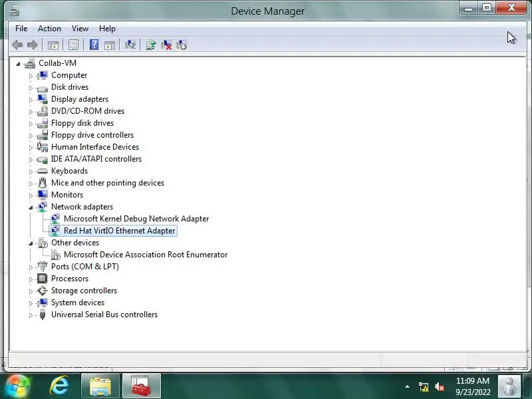The width and height of the screenshot is (532, 399).
Task: Expand the Monitors category
Action: 31,196
